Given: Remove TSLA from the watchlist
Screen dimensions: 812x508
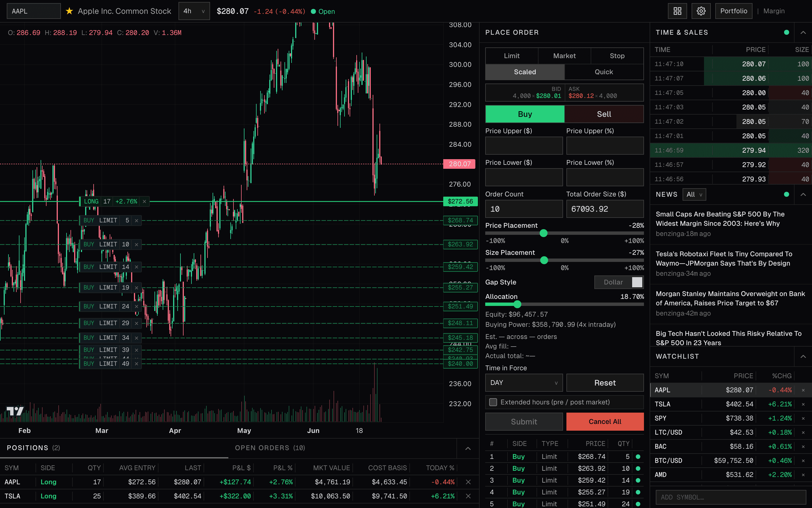Looking at the screenshot, I should (x=803, y=404).
